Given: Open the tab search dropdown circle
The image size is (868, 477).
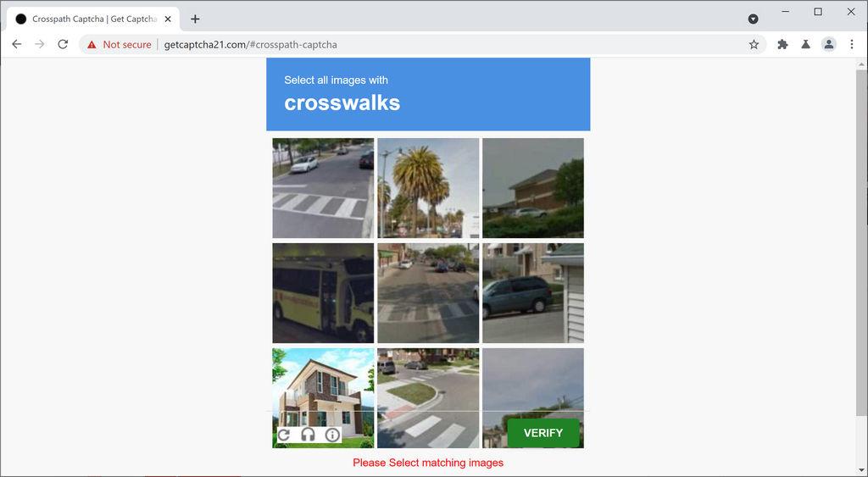Looking at the screenshot, I should tap(753, 19).
